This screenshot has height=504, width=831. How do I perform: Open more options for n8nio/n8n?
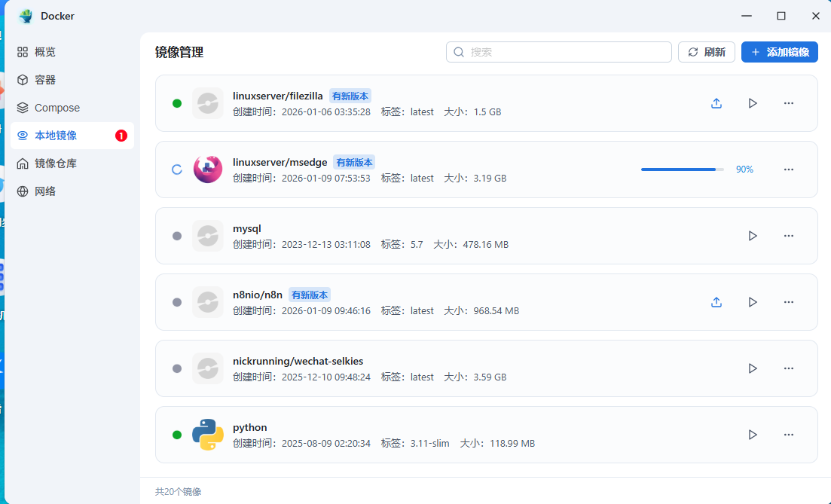(789, 302)
